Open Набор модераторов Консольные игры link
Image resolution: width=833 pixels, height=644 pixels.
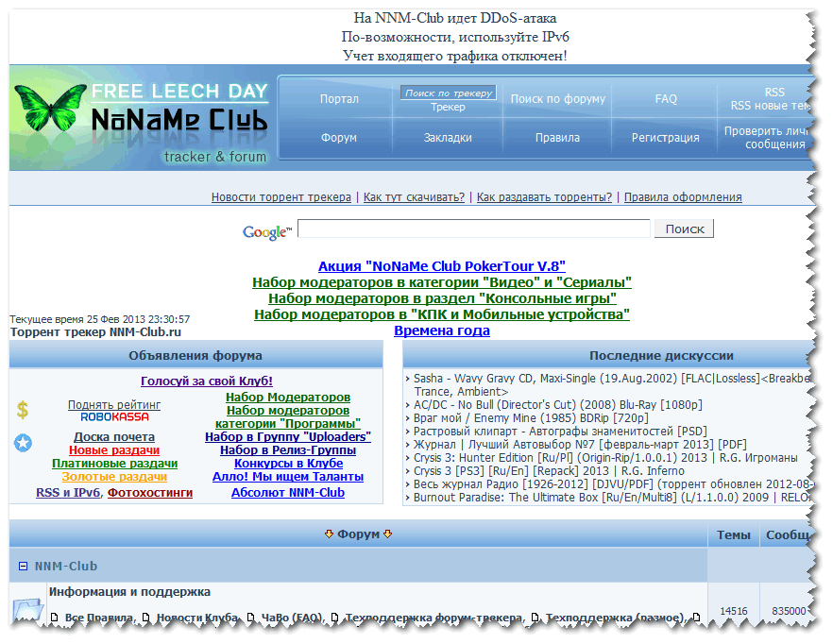tap(442, 298)
